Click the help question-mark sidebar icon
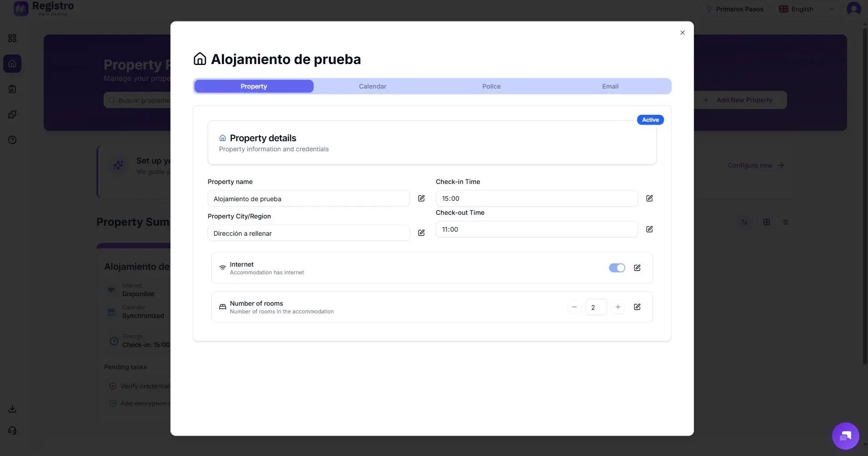Viewport: 868px width, 456px height. point(12,139)
